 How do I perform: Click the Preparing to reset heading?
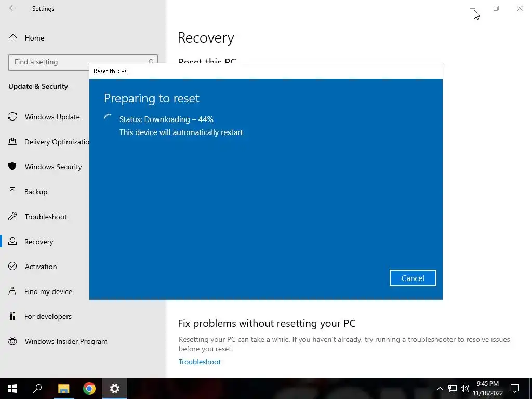coord(152,98)
